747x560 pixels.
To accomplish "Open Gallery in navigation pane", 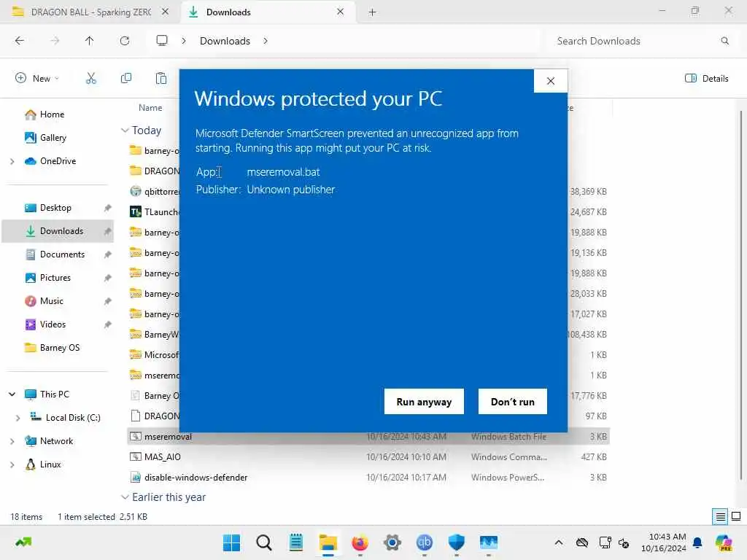I will (x=53, y=138).
